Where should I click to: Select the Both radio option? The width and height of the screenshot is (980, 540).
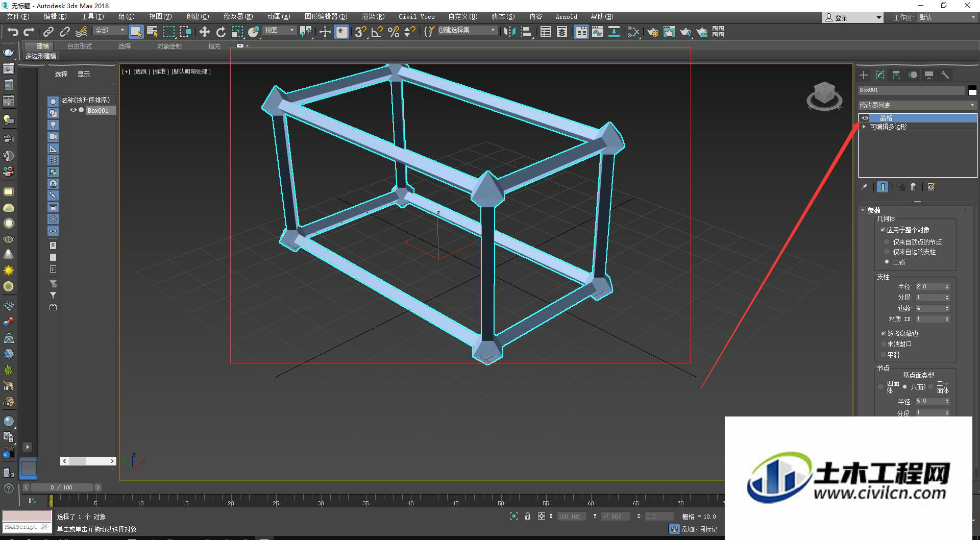point(887,262)
